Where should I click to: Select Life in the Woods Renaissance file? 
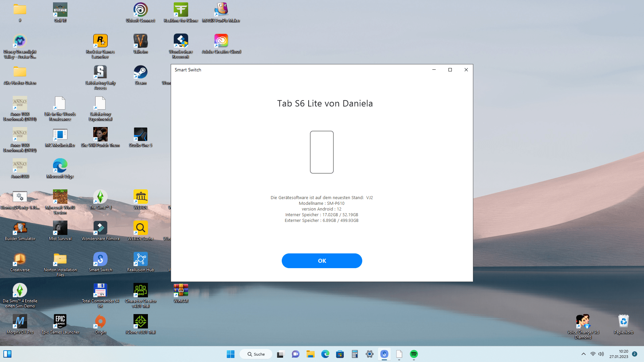coord(60,109)
